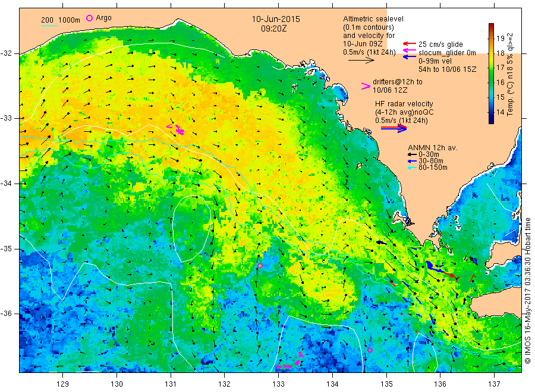
Task: Click the '200 1000m' depth legend text
Action: coord(61,20)
